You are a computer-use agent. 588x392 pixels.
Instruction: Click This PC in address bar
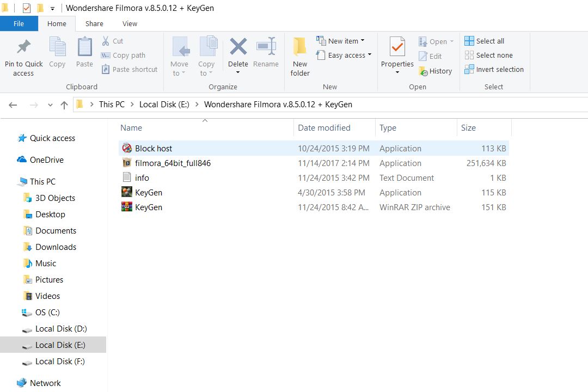[x=112, y=105]
